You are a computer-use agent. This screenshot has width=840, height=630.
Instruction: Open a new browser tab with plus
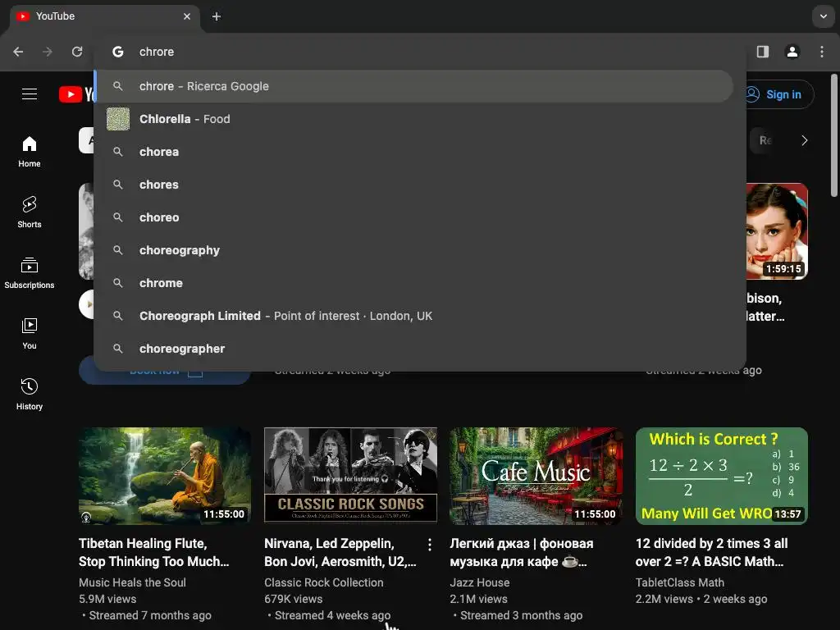[217, 16]
